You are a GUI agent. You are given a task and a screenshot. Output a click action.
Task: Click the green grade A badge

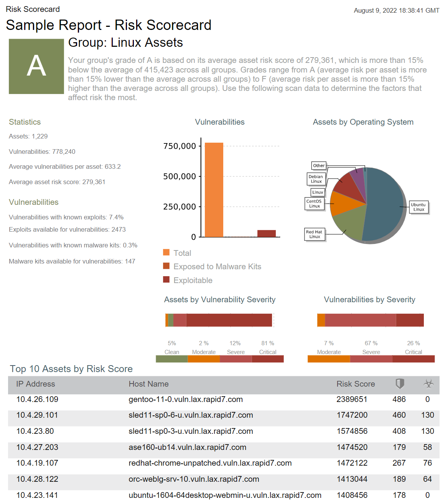(x=36, y=66)
